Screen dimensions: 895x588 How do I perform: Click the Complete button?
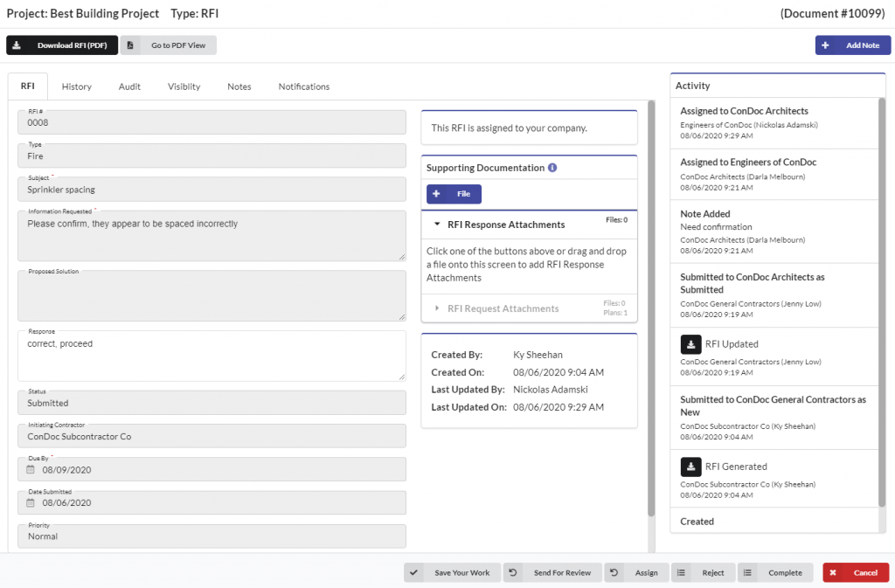(775, 572)
